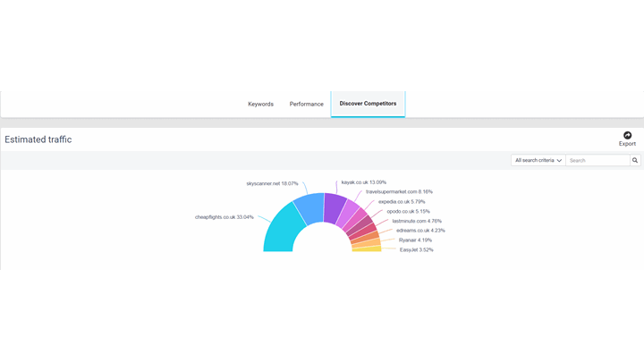The width and height of the screenshot is (644, 362).
Task: Select the lastminute.com 4.76% label
Action: (417, 221)
